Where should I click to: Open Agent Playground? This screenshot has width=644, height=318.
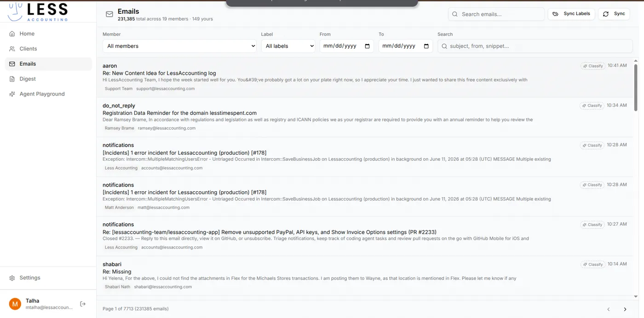tap(48, 94)
